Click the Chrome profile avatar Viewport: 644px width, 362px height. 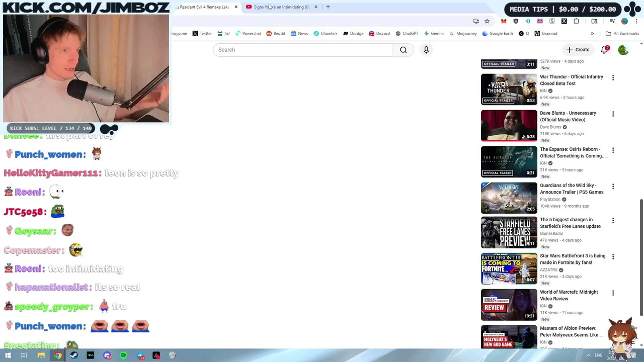pyautogui.click(x=624, y=21)
